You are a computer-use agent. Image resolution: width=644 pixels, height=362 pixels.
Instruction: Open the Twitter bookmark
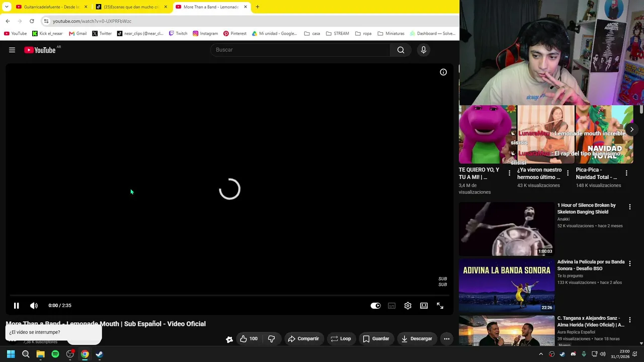(x=102, y=34)
